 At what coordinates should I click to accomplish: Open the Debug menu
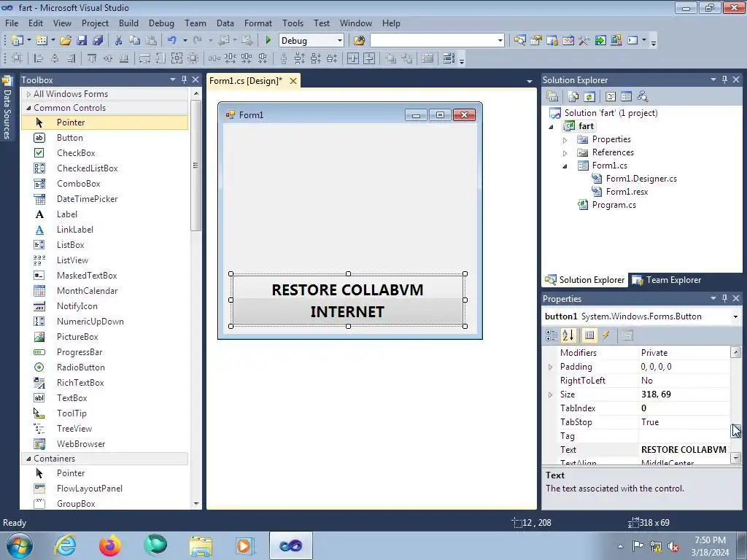(x=161, y=23)
